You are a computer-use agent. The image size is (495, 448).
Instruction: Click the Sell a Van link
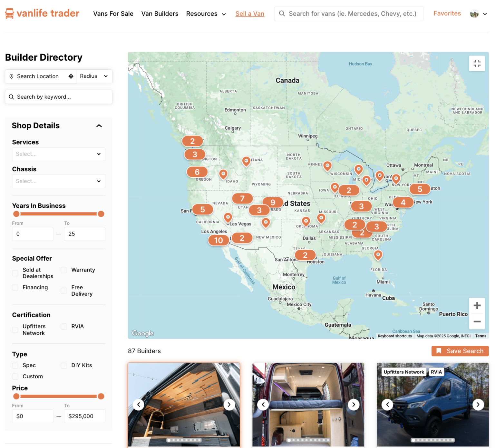(x=250, y=14)
